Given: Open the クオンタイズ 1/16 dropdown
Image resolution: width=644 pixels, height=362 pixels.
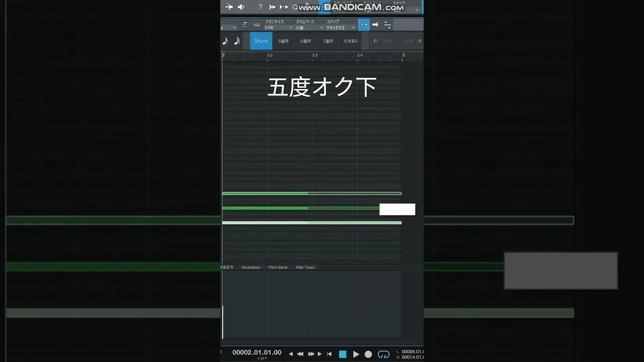Looking at the screenshot, I should [278, 28].
